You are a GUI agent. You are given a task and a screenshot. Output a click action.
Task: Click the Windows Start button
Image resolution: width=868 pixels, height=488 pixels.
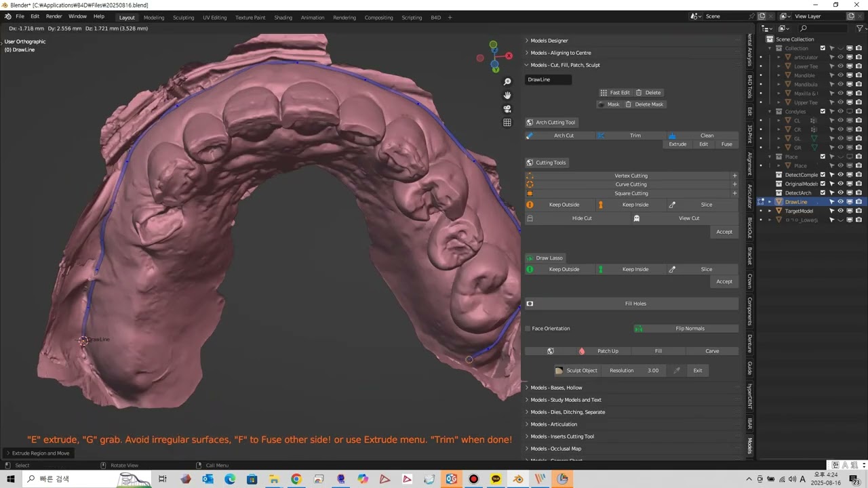(x=11, y=479)
